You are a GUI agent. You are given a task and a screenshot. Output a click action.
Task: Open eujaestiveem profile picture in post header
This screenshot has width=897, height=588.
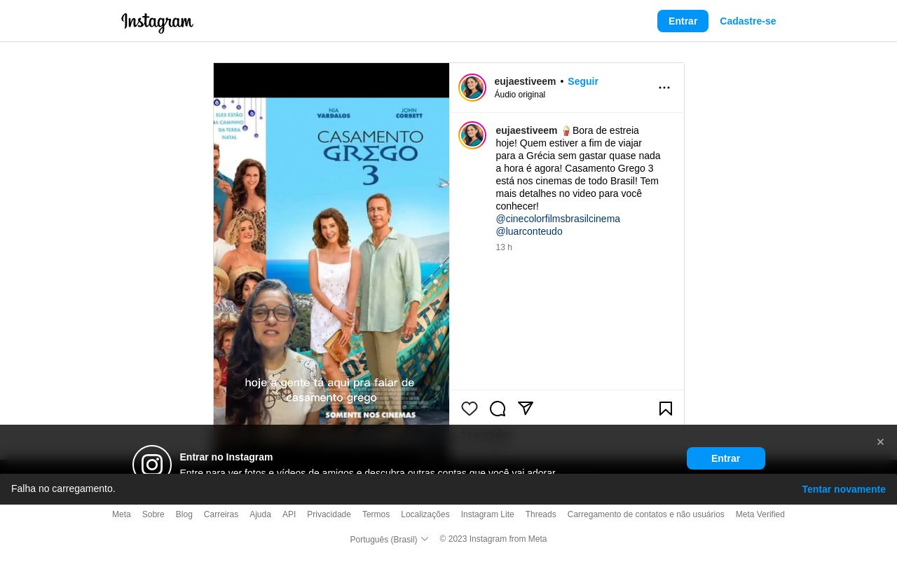point(472,88)
